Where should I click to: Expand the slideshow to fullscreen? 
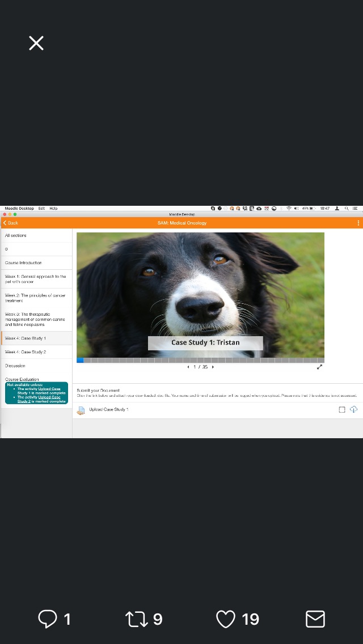click(319, 367)
